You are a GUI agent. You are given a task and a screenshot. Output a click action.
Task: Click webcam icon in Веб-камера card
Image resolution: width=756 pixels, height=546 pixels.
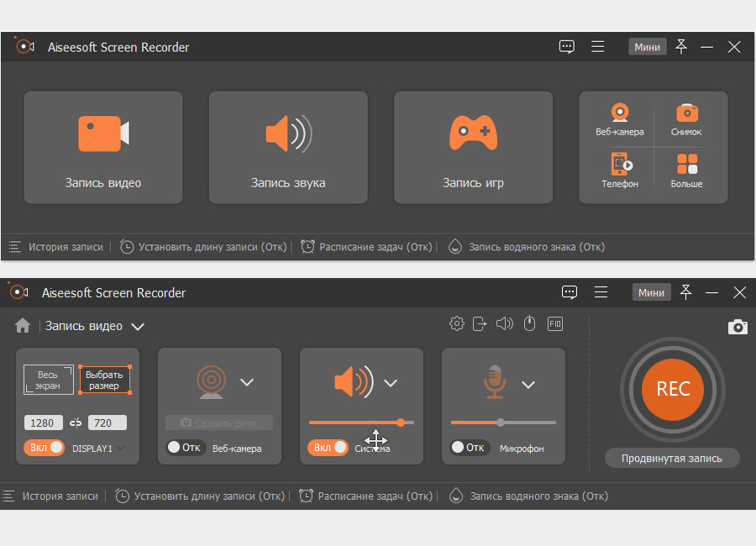211,382
